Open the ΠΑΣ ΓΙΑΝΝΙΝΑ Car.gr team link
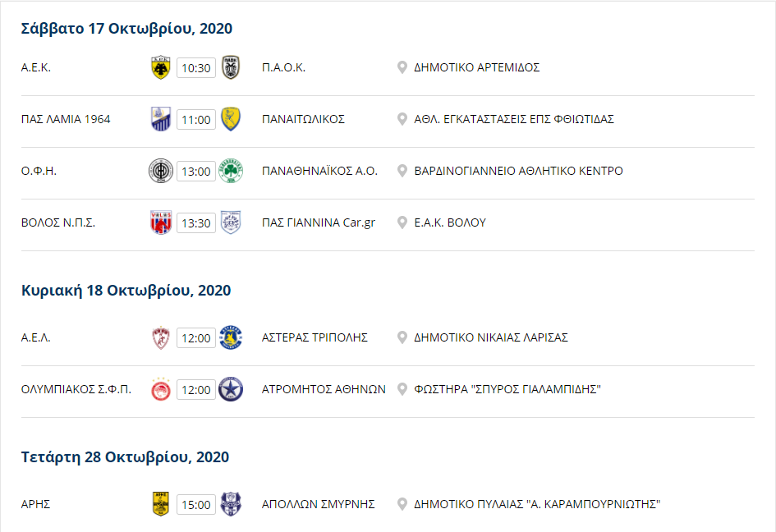The image size is (776, 532). (x=319, y=222)
